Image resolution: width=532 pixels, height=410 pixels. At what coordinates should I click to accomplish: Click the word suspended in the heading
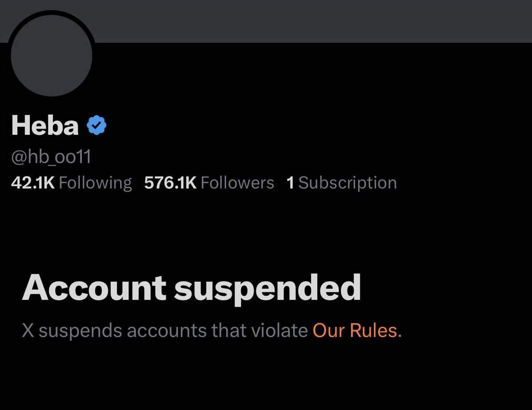(267, 289)
